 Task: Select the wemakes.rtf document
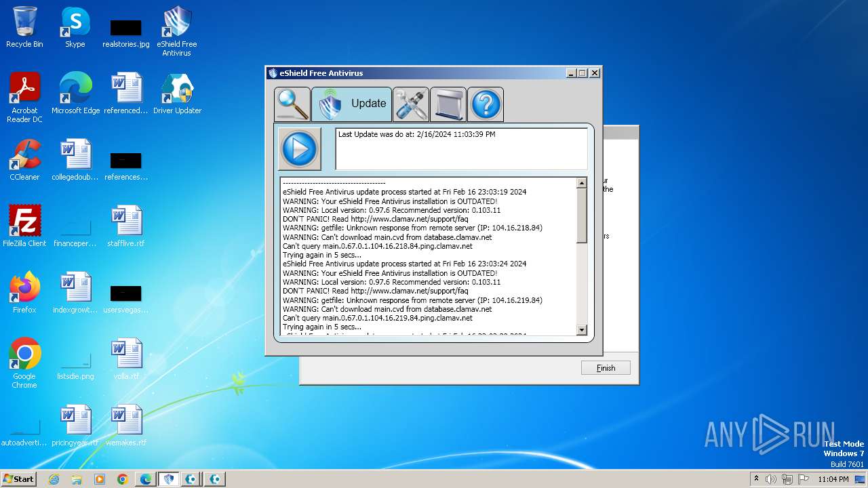click(126, 426)
